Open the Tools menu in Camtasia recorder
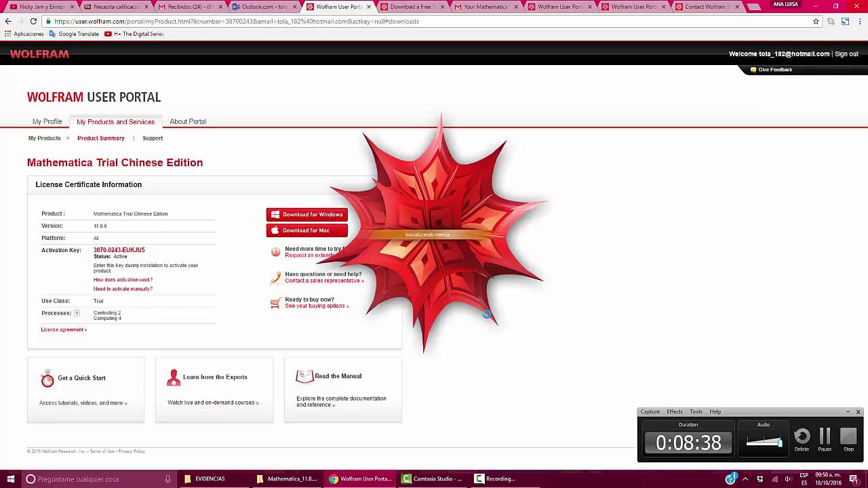The image size is (868, 488). pos(696,411)
